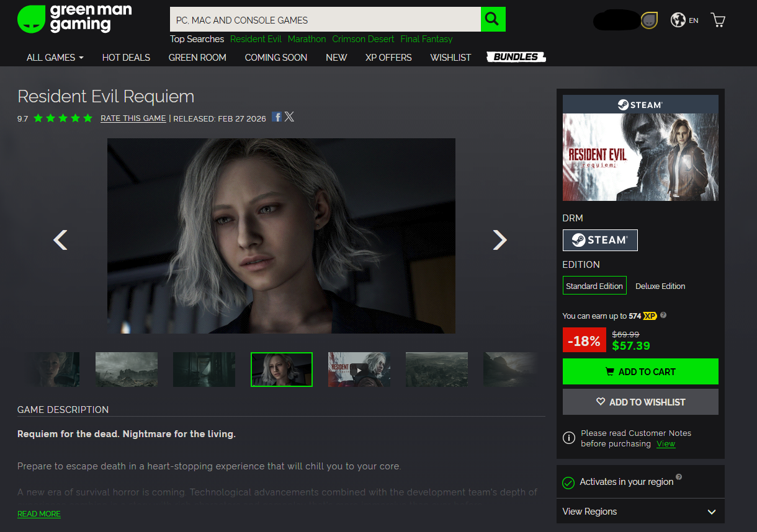This screenshot has width=757, height=532.
Task: Open the BUNDLES page
Action: [516, 57]
